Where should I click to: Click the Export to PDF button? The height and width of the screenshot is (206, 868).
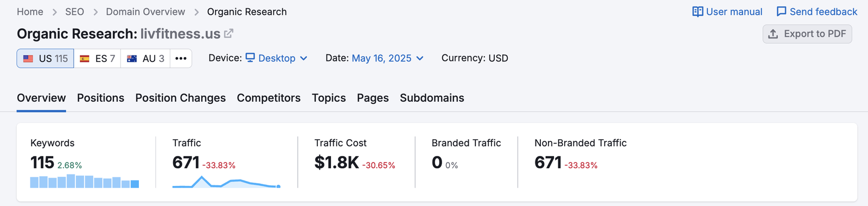(x=807, y=34)
